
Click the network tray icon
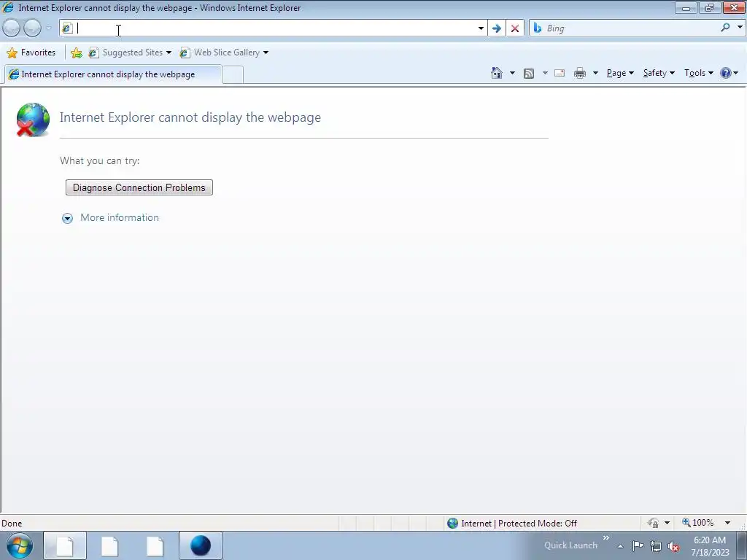[x=656, y=546]
